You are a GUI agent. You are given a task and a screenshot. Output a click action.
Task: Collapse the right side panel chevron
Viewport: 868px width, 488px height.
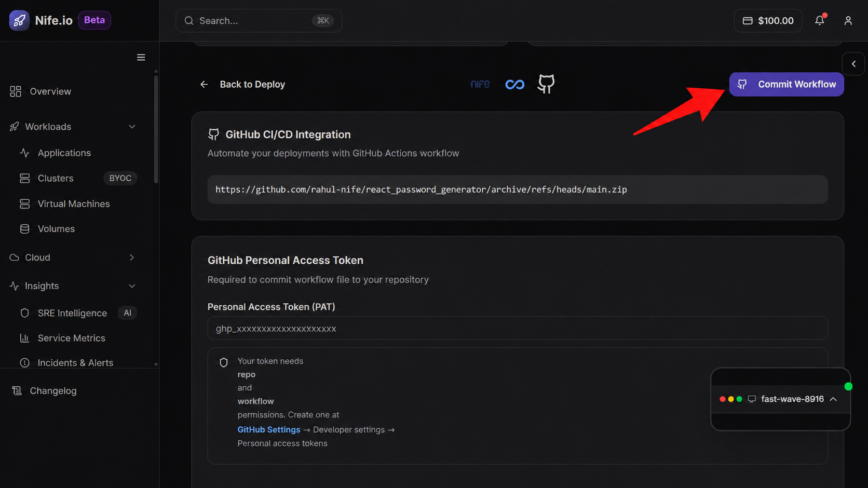tap(853, 64)
